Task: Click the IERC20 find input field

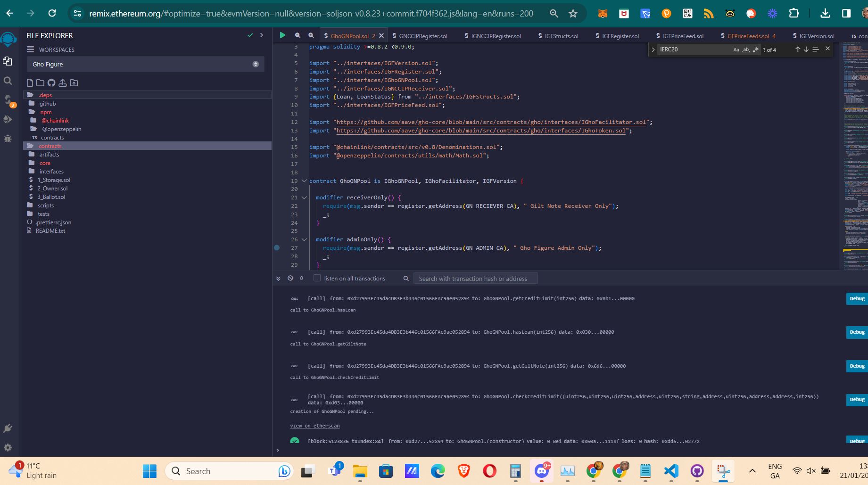Action: coord(693,49)
